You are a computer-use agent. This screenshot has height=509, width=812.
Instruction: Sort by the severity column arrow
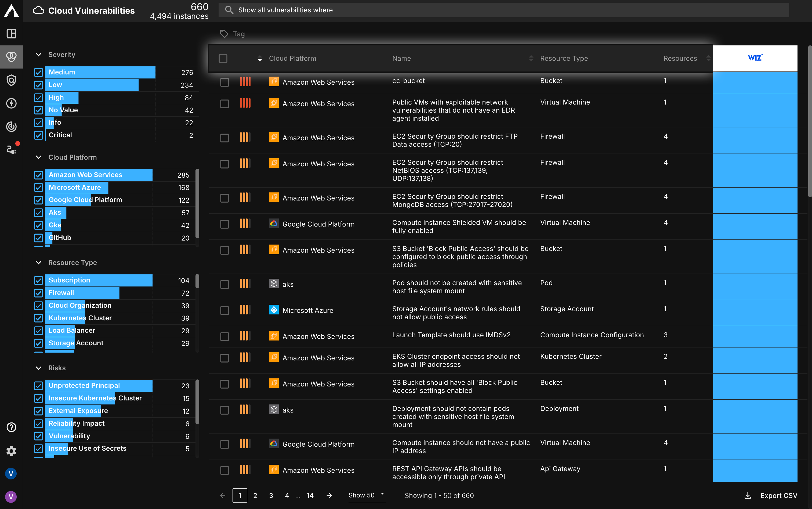260,59
